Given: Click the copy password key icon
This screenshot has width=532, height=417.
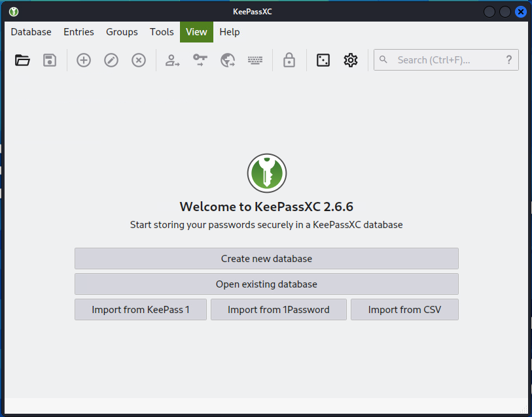Looking at the screenshot, I should (200, 60).
